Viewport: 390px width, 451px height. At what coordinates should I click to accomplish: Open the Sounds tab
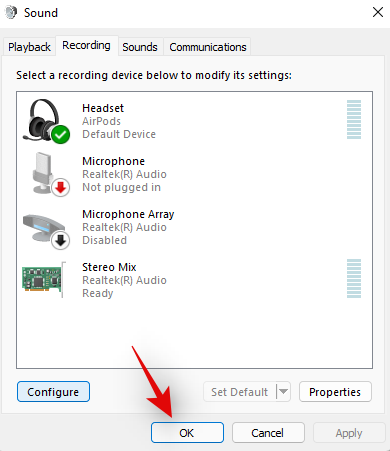tap(140, 47)
